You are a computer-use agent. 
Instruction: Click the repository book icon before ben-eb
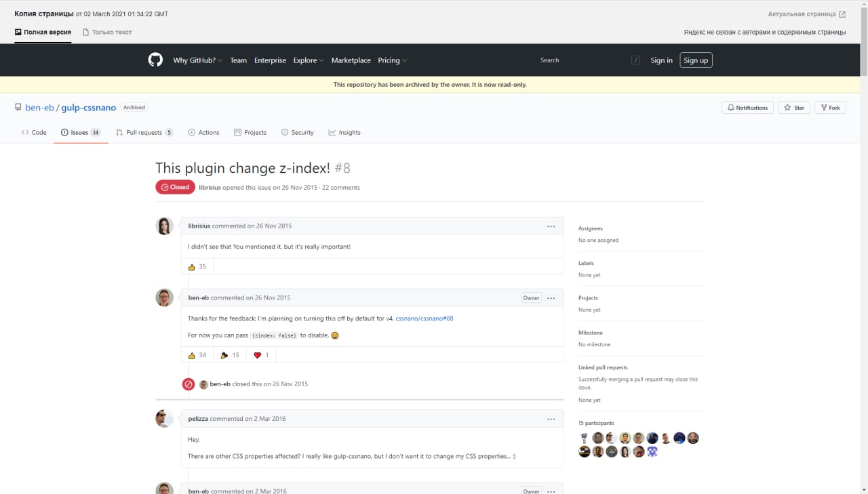coord(18,108)
